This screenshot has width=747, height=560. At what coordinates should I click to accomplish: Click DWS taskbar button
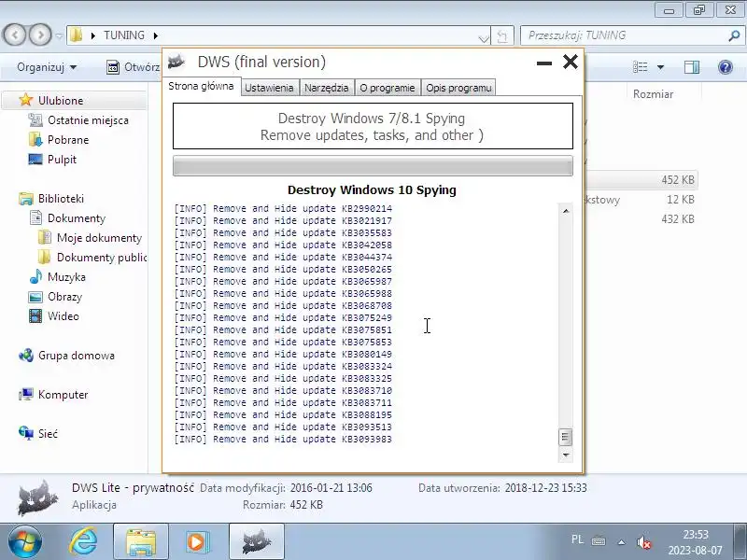tap(257, 542)
